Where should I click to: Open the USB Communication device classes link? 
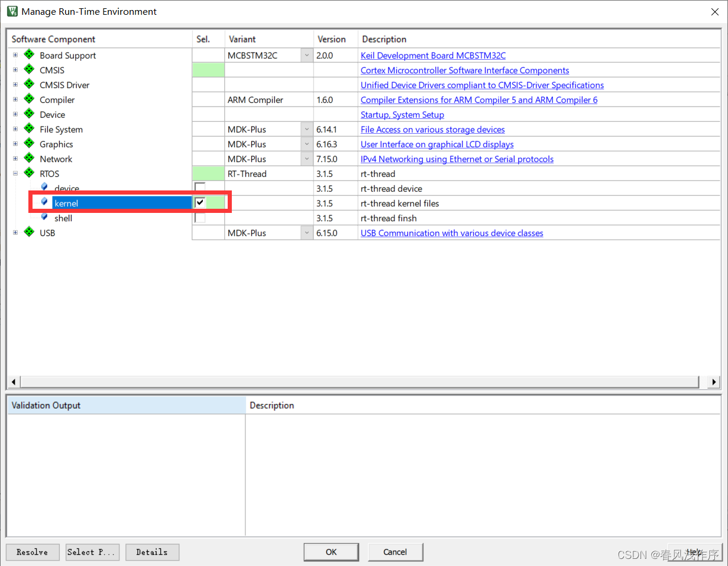[x=452, y=233]
